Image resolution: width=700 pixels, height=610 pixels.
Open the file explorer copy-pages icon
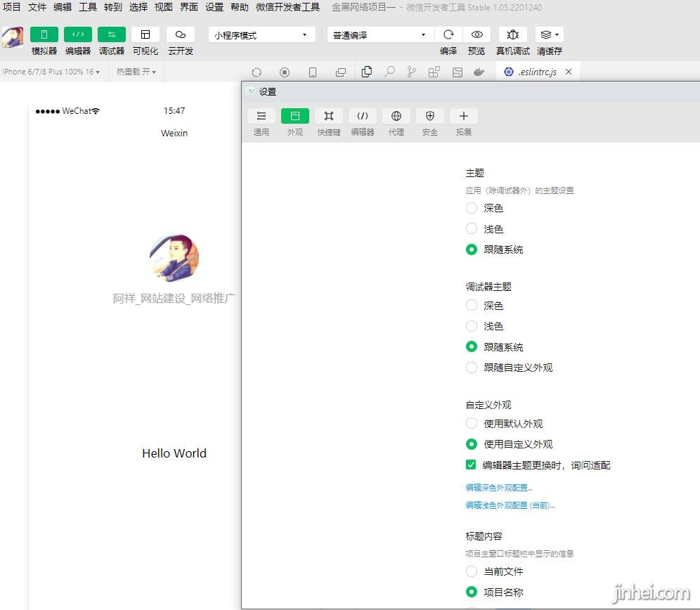(x=367, y=72)
